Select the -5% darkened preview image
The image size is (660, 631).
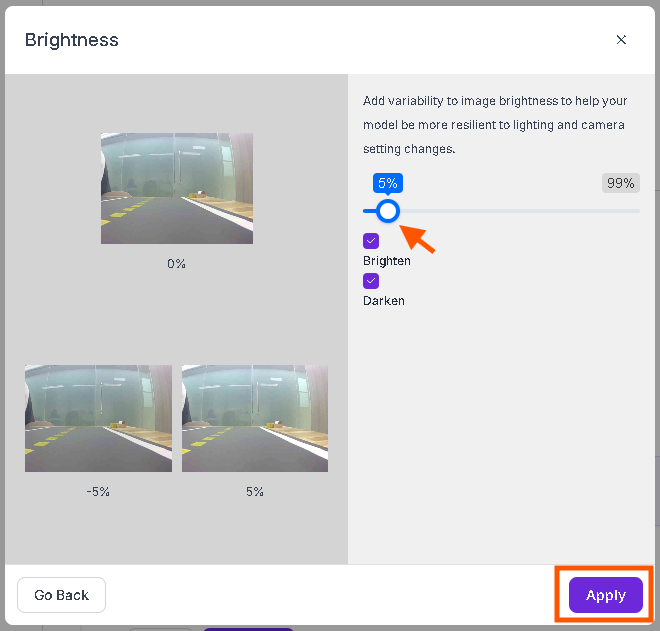[x=98, y=418]
